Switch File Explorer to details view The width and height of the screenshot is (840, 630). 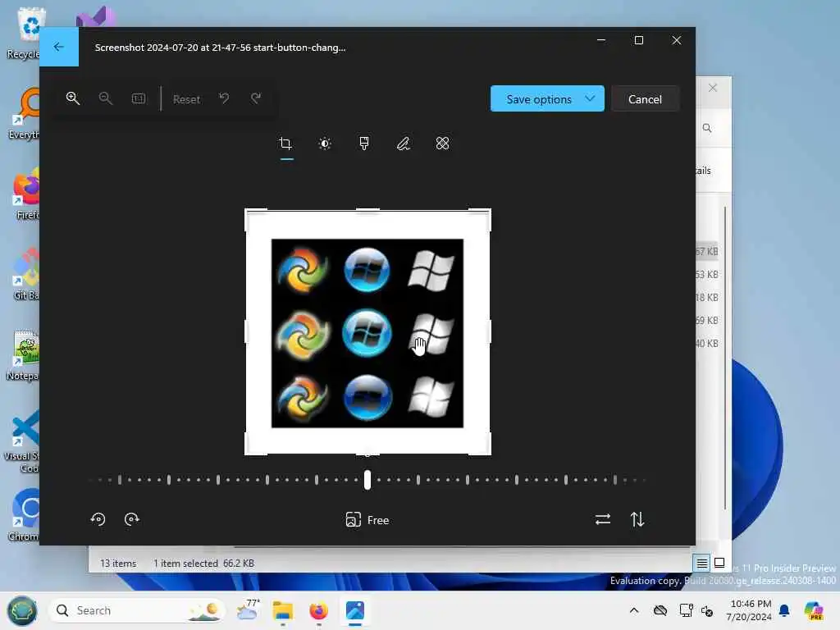[x=702, y=563]
